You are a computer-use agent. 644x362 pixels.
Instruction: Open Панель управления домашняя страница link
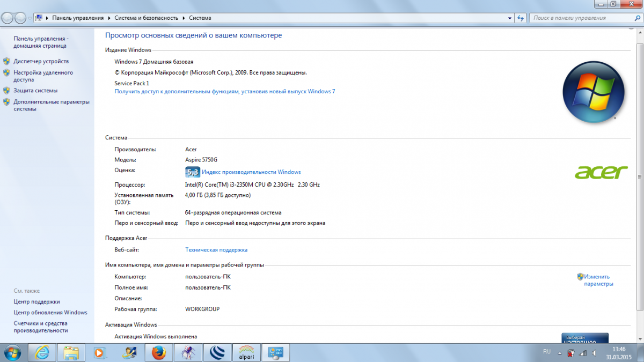(41, 42)
